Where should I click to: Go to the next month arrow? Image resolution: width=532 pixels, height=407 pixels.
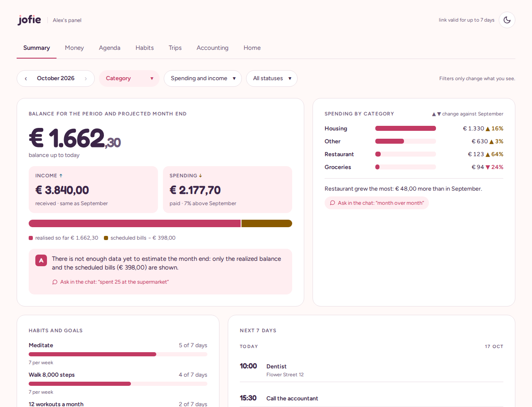pyautogui.click(x=86, y=78)
